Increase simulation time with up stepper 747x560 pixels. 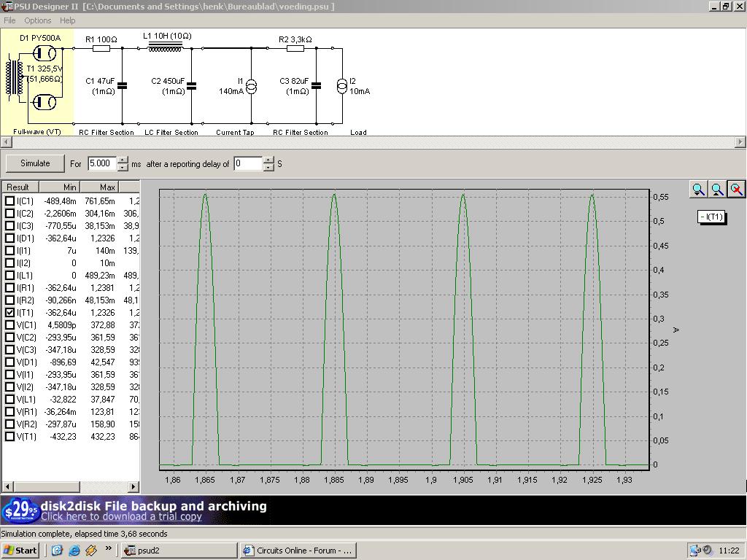pyautogui.click(x=123, y=160)
